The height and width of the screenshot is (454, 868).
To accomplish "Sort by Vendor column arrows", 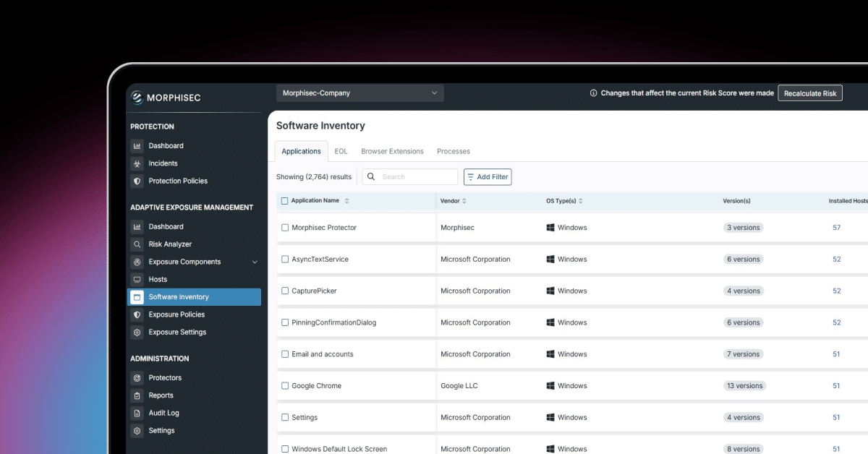I will 464,201.
